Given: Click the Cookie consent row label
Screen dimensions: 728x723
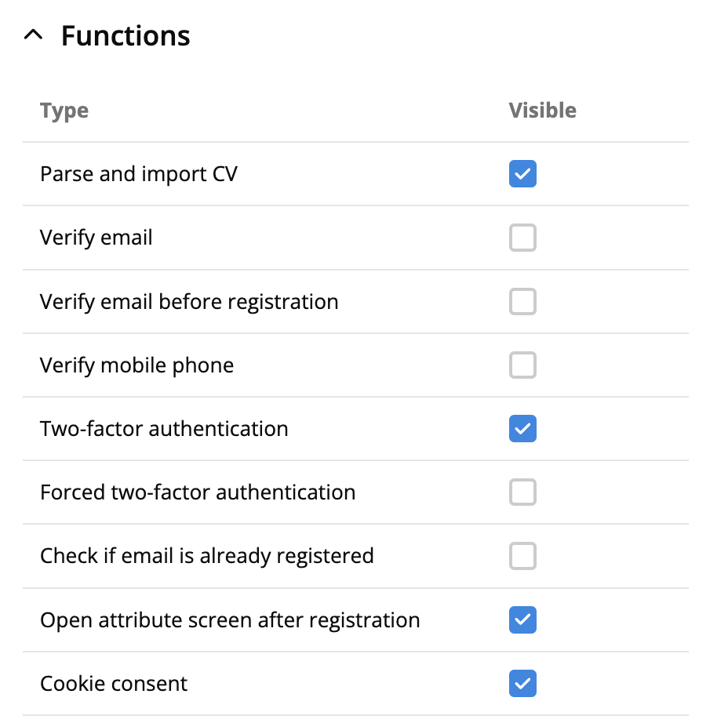Looking at the screenshot, I should [x=114, y=684].
